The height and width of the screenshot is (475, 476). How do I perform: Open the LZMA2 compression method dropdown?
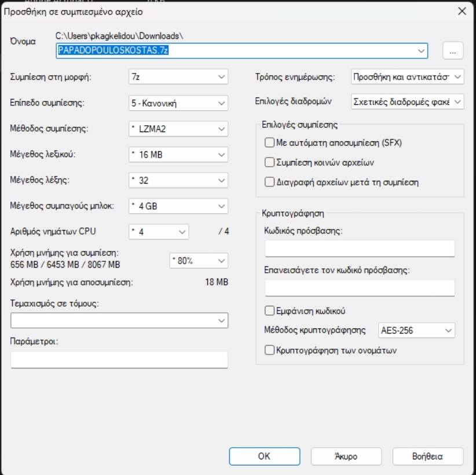tap(178, 129)
